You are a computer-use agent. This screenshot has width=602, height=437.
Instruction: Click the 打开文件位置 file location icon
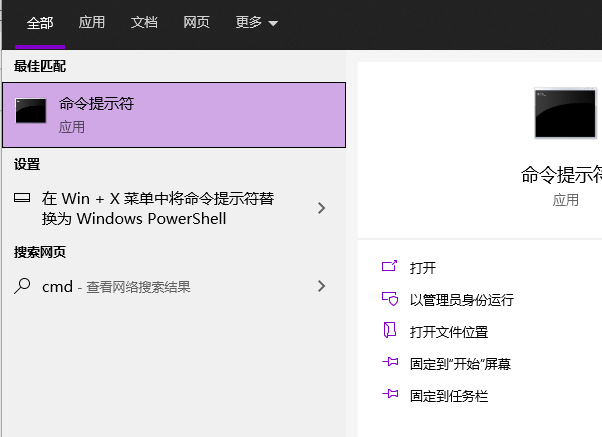pyautogui.click(x=390, y=331)
